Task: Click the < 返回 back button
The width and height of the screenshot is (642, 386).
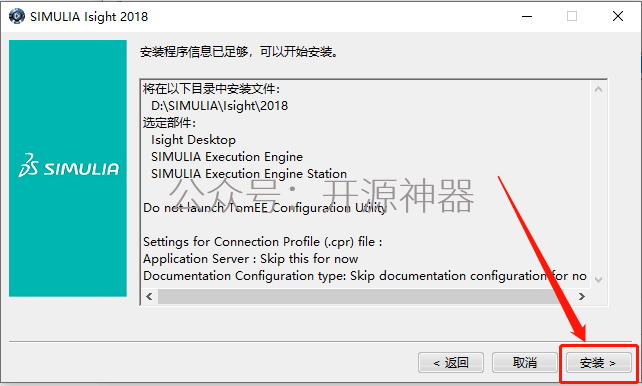Action: 451,363
